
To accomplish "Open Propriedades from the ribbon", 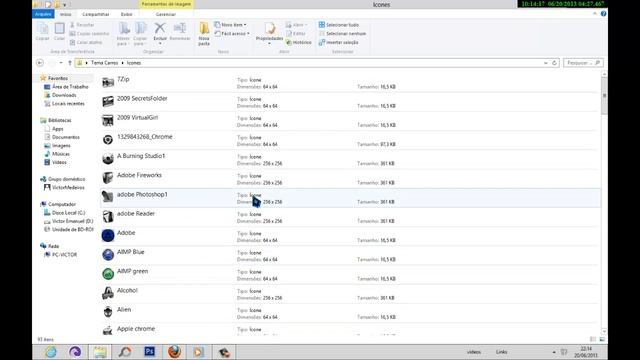I will click(x=269, y=32).
